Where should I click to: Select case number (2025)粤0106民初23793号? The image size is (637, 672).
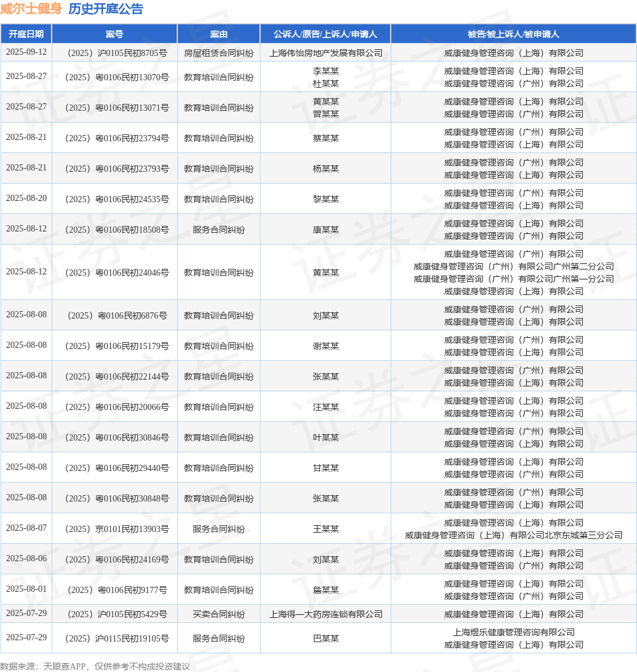[x=117, y=169]
